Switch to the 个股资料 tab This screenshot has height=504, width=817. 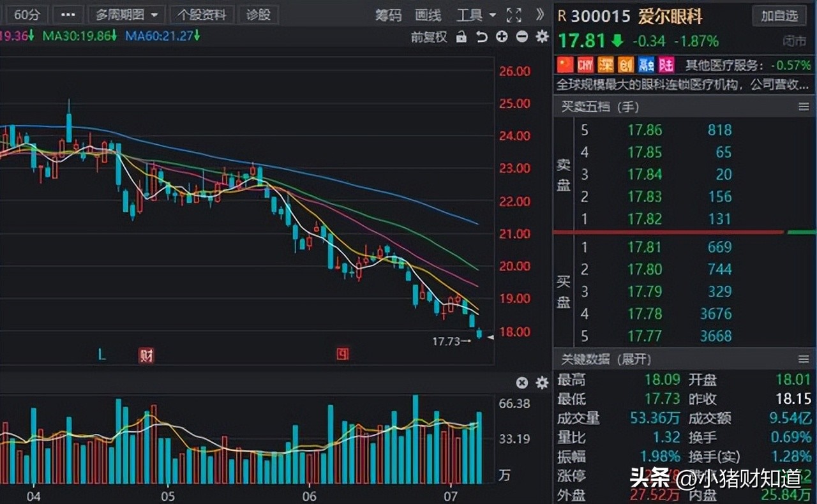(202, 14)
